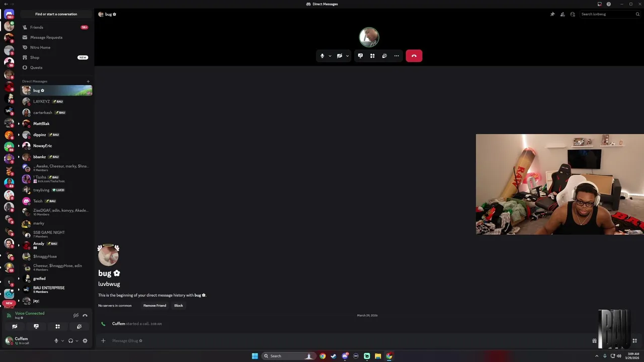Open the Teioh direct message
This screenshot has height=362, width=644.
[56, 201]
